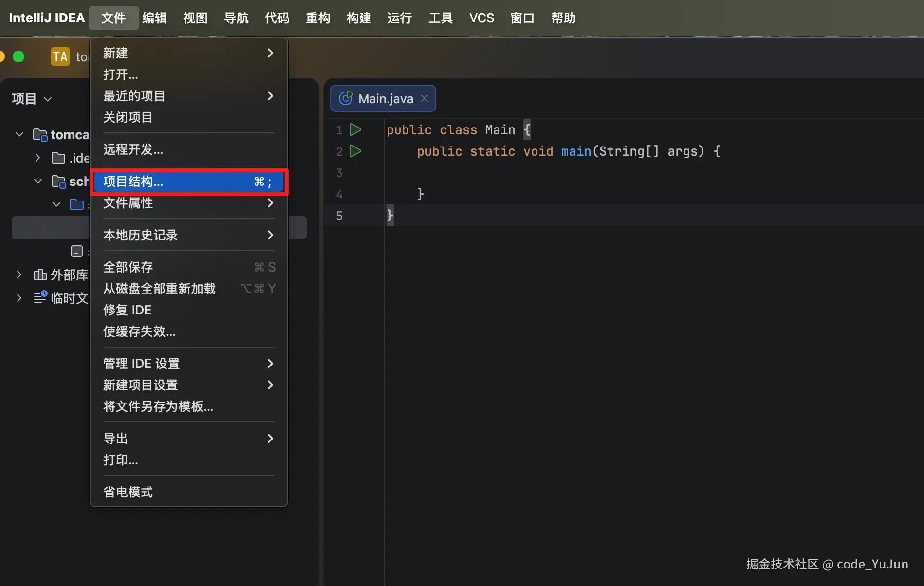Open the 项目 view dropdown
Screen dimensions: 924x586
click(32, 99)
